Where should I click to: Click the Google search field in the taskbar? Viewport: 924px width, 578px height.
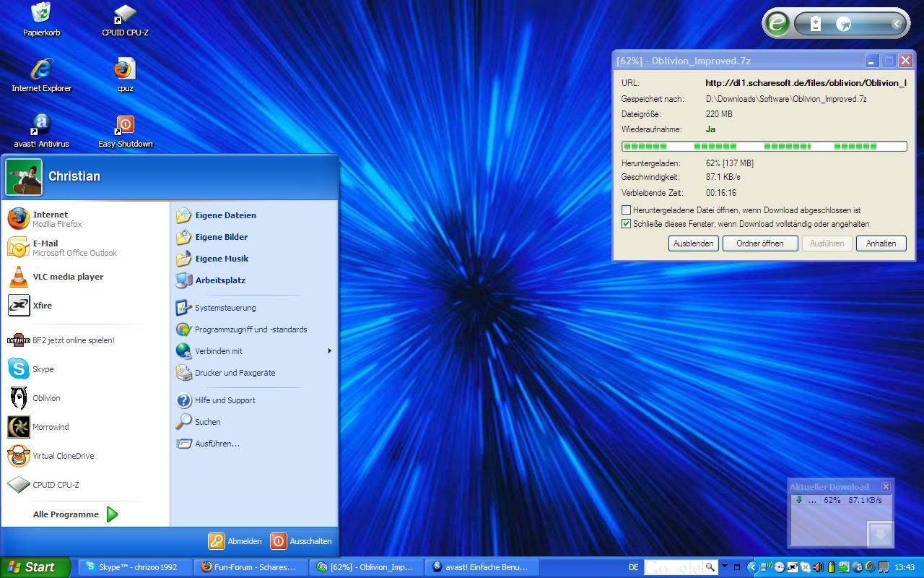673,567
